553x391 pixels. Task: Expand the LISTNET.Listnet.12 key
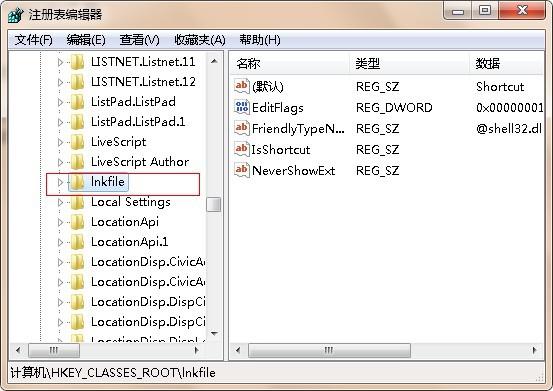click(x=60, y=83)
